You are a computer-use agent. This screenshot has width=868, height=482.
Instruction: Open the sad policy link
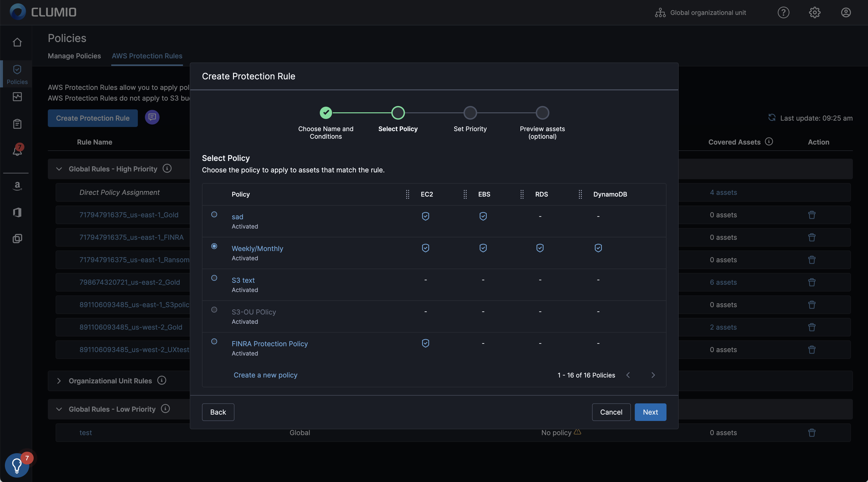[237, 217]
